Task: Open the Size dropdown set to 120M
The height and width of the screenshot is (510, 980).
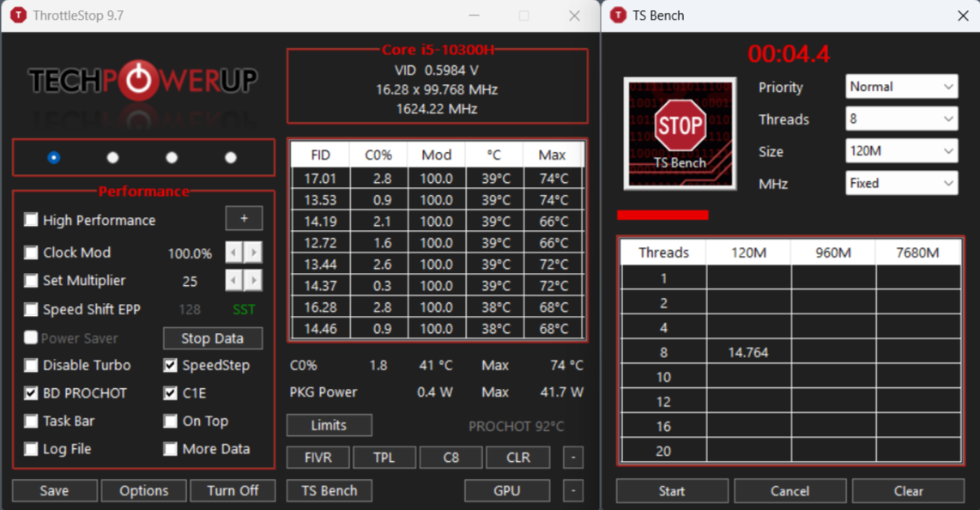Action: pyautogui.click(x=901, y=150)
